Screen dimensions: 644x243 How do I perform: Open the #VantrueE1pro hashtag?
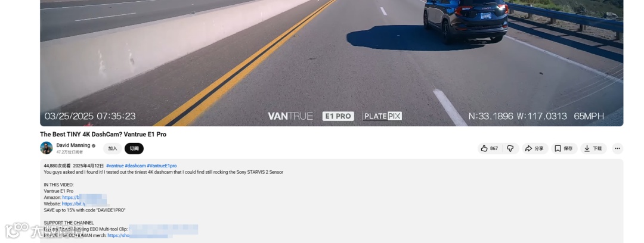tap(162, 166)
